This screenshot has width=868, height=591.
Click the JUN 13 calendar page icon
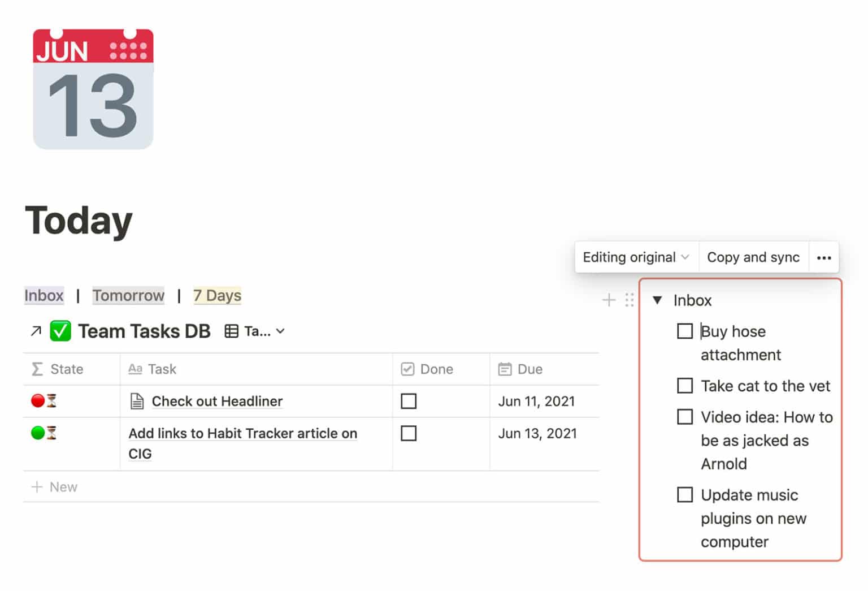pyautogui.click(x=92, y=86)
